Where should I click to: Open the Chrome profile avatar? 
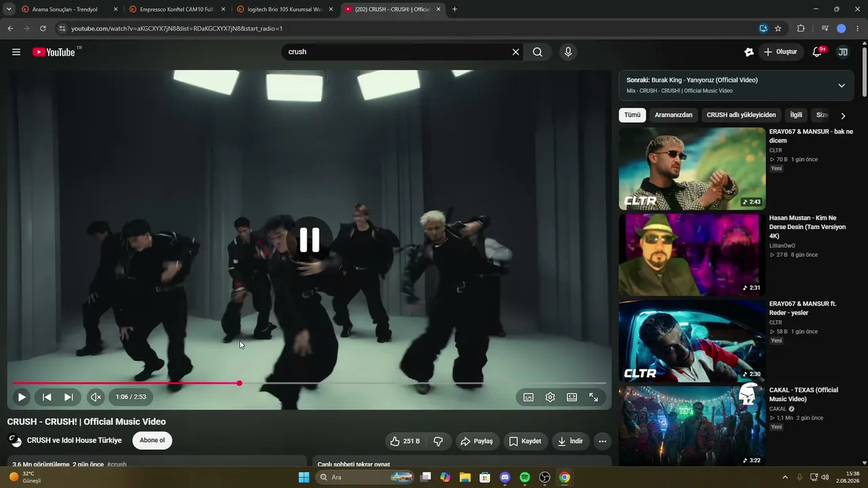click(x=842, y=28)
